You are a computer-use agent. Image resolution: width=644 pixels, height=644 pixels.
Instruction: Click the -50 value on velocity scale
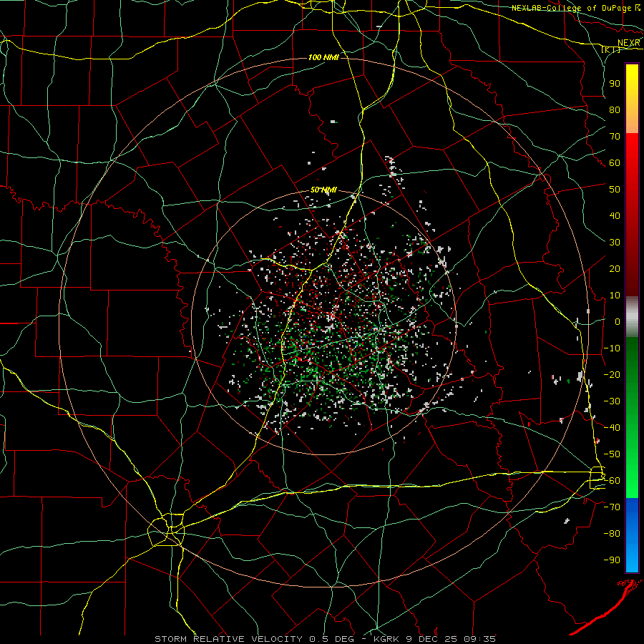pyautogui.click(x=612, y=454)
